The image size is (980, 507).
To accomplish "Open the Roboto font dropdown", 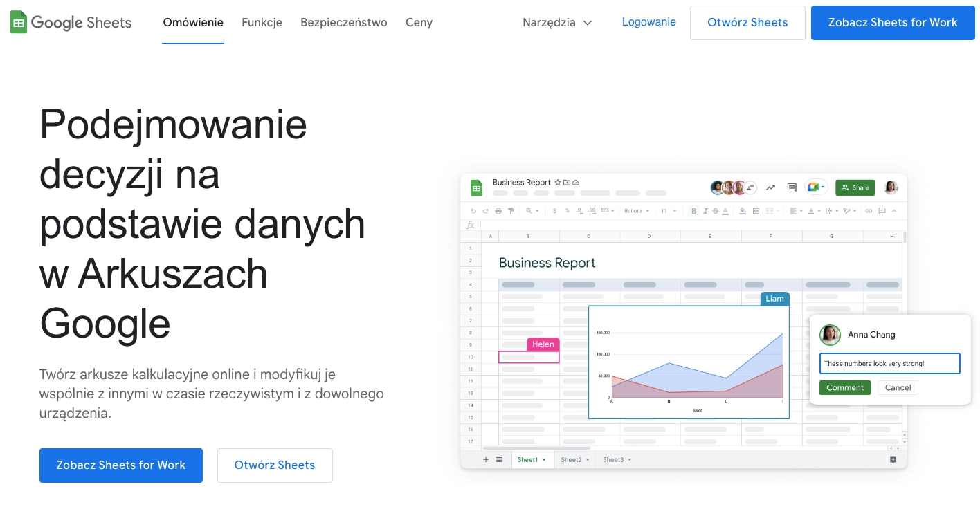I will click(x=637, y=211).
